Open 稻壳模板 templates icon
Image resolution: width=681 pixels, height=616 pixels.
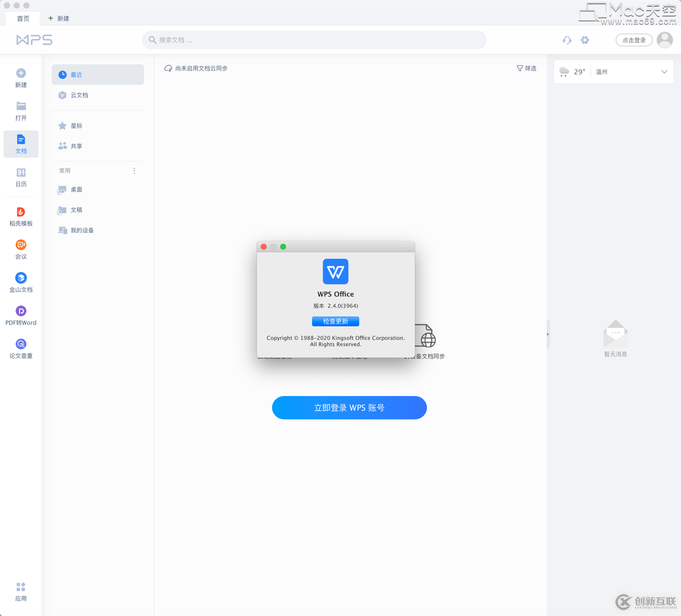pos(21,212)
